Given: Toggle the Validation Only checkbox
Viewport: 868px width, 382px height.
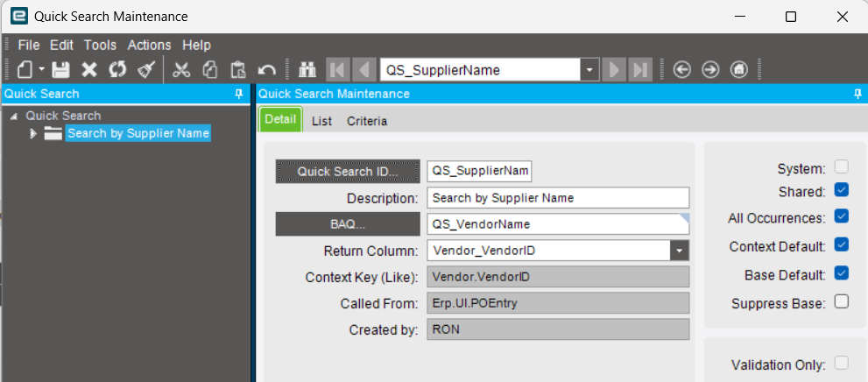Looking at the screenshot, I should click(x=842, y=364).
